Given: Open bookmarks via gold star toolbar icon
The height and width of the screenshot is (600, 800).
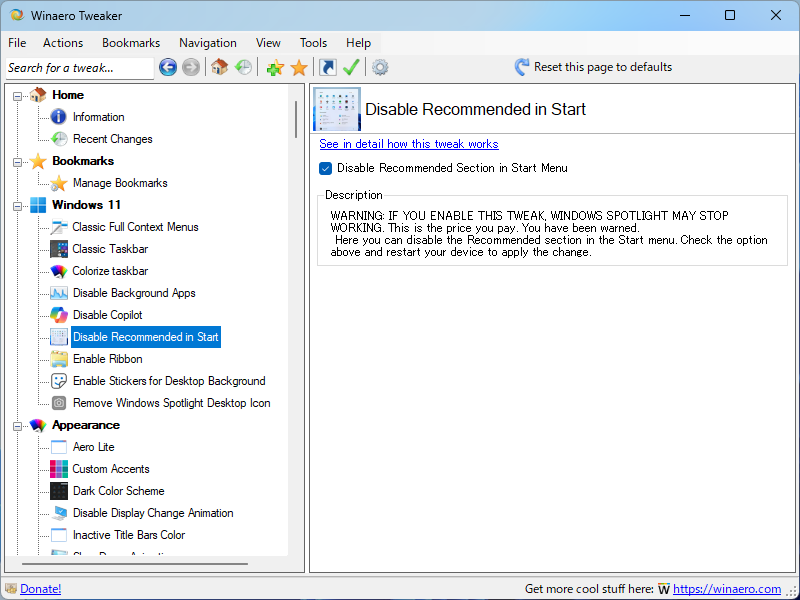Looking at the screenshot, I should tap(299, 67).
